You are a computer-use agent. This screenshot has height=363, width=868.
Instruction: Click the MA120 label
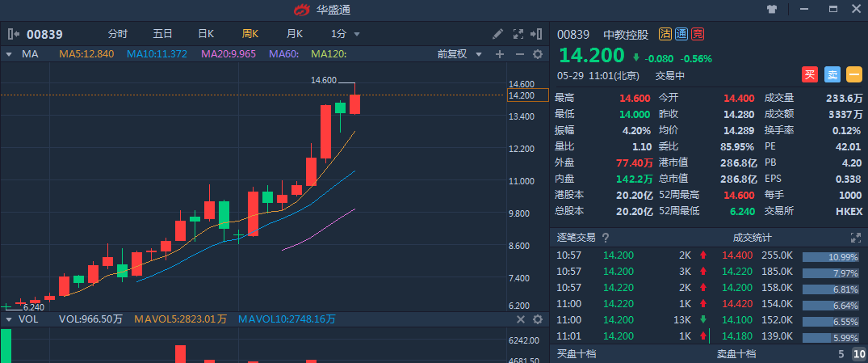(x=329, y=53)
